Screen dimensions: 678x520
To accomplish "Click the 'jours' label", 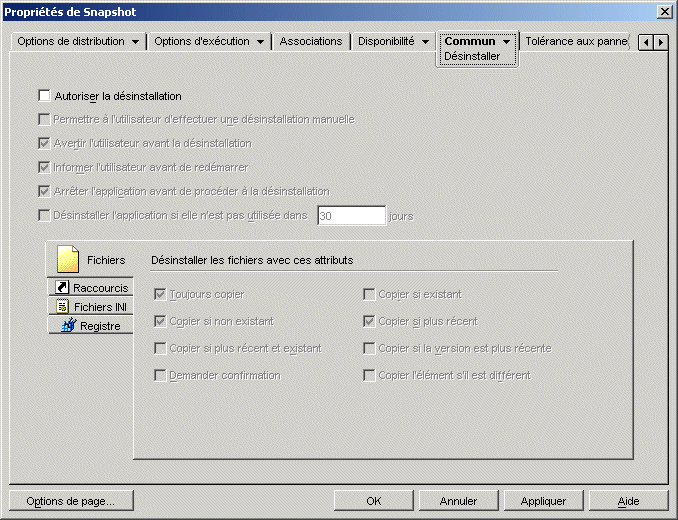I will (401, 216).
